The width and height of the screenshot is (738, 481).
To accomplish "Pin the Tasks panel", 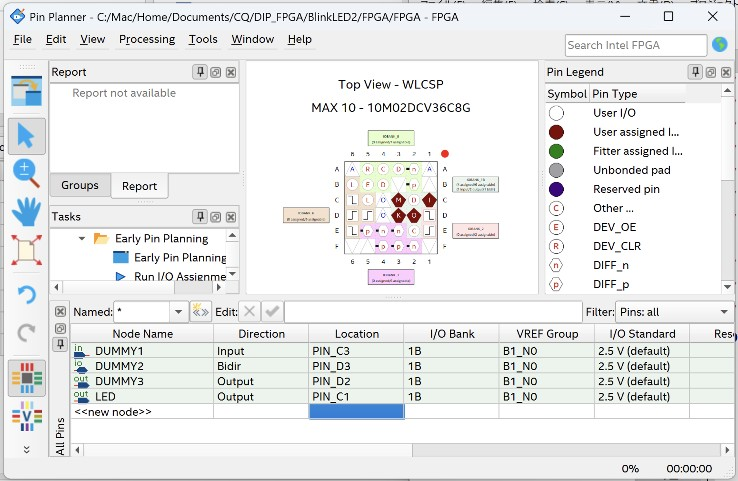I will coord(200,216).
